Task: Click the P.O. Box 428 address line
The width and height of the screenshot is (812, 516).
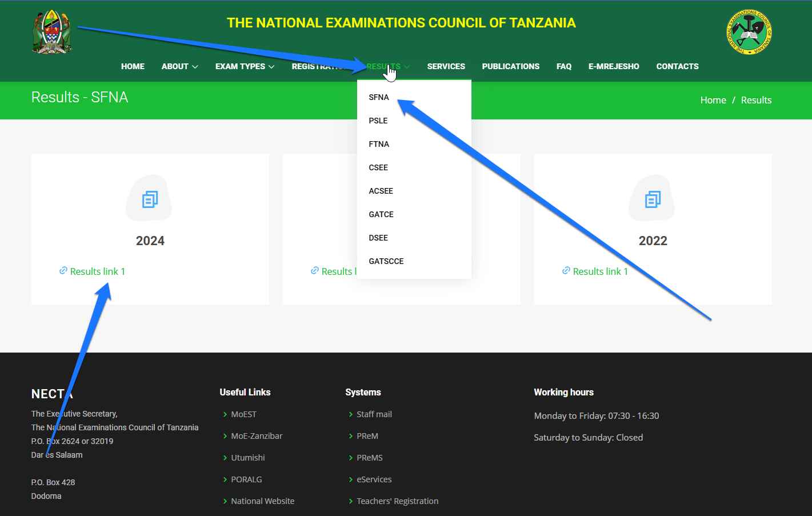Action: coord(53,482)
